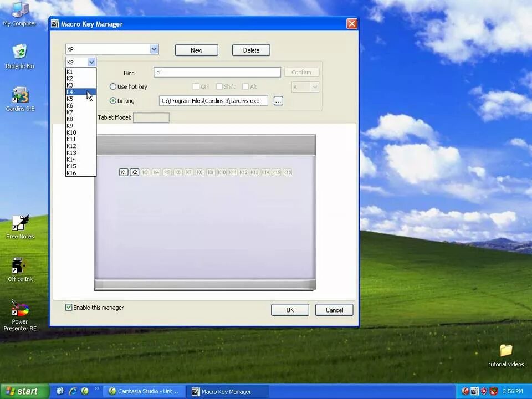Click the Hint text field
This screenshot has width=532, height=399.
pyautogui.click(x=217, y=72)
